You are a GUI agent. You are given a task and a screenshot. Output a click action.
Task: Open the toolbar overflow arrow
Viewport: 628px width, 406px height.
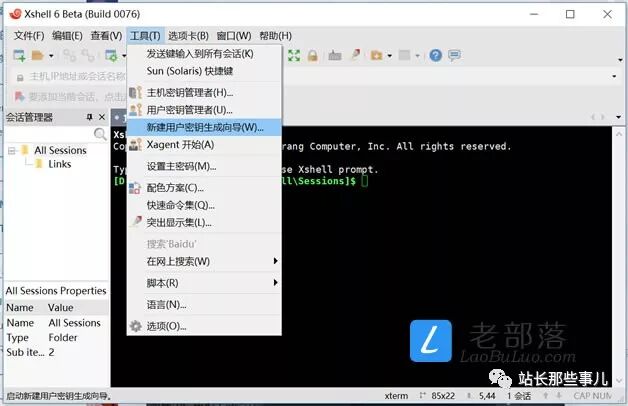click(620, 60)
